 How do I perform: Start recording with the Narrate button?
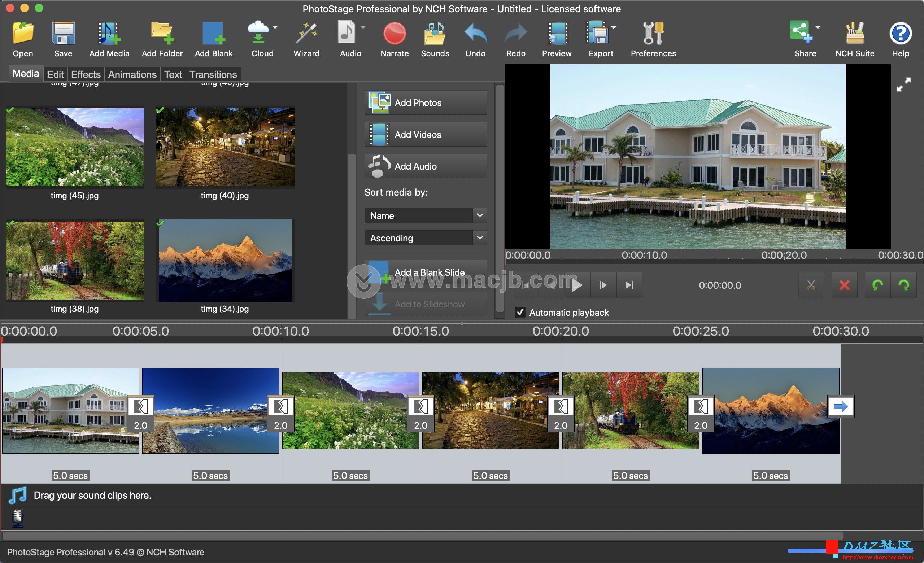coord(395,33)
